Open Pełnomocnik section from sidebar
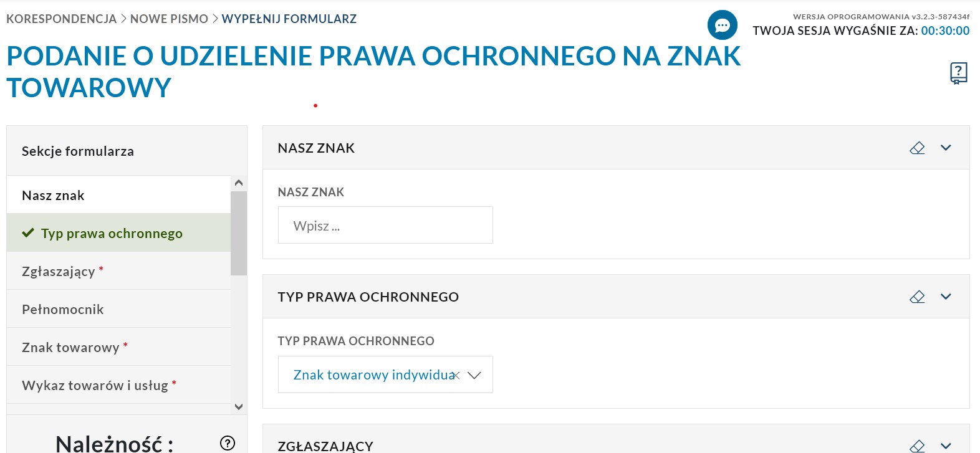Image resolution: width=980 pixels, height=453 pixels. coord(62,310)
